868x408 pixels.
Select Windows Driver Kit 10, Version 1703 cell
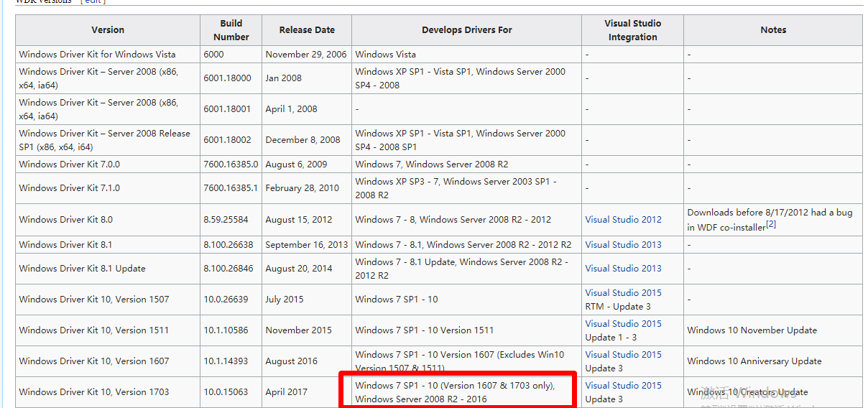coord(108,392)
